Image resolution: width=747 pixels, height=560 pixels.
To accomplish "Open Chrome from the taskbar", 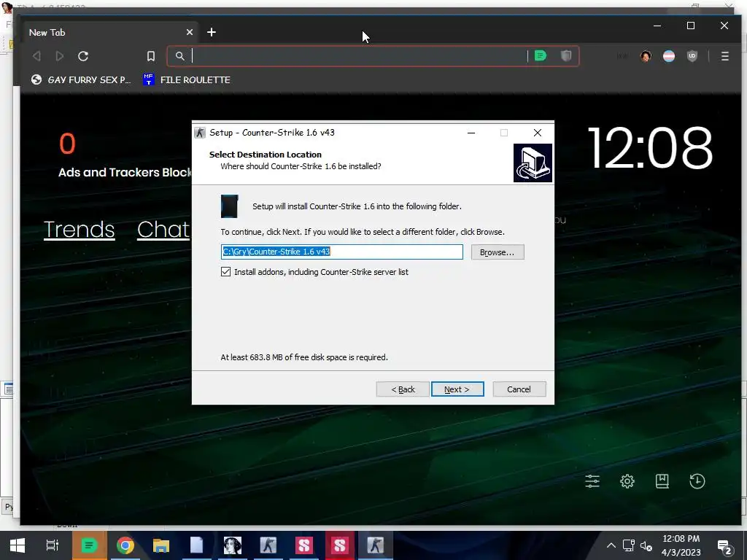I will coord(125,545).
